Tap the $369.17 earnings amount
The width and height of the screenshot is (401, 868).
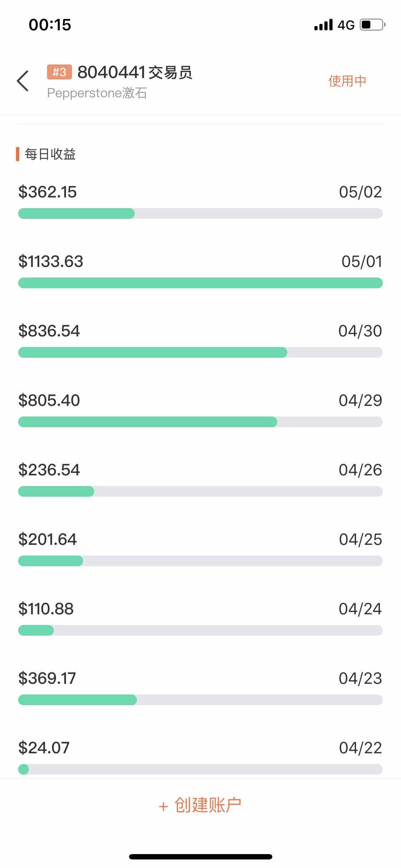pos(47,678)
